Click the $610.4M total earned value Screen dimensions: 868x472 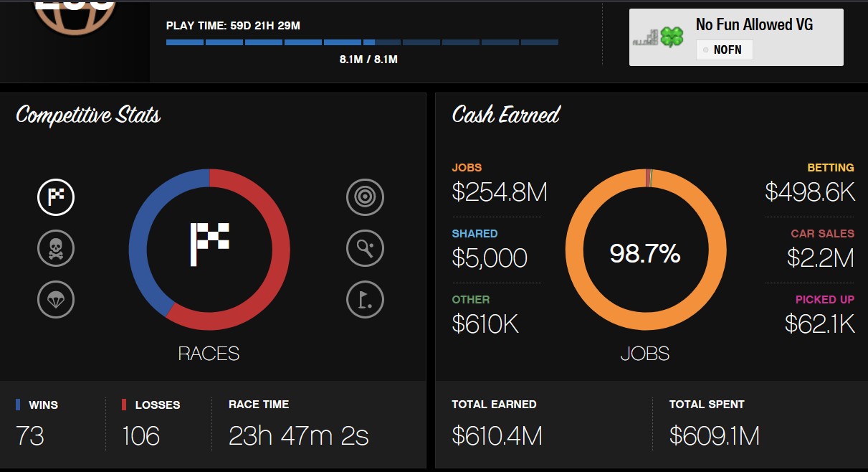pos(497,435)
